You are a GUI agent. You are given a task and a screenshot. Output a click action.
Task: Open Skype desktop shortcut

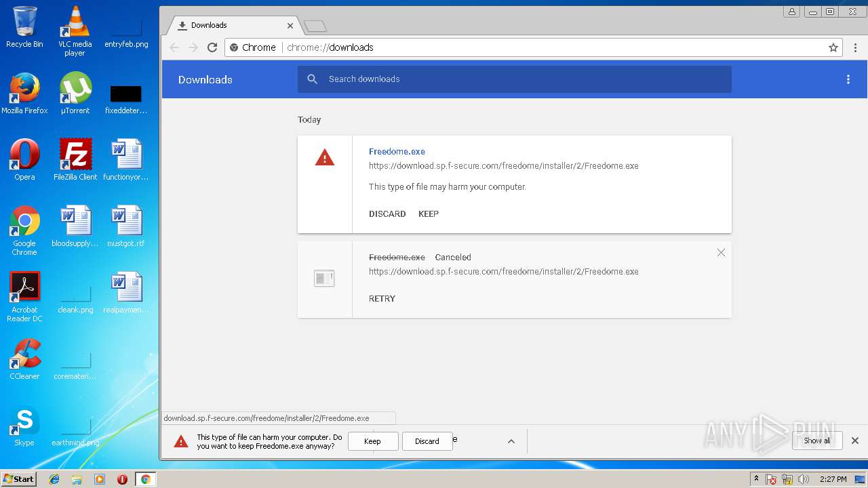(x=24, y=426)
